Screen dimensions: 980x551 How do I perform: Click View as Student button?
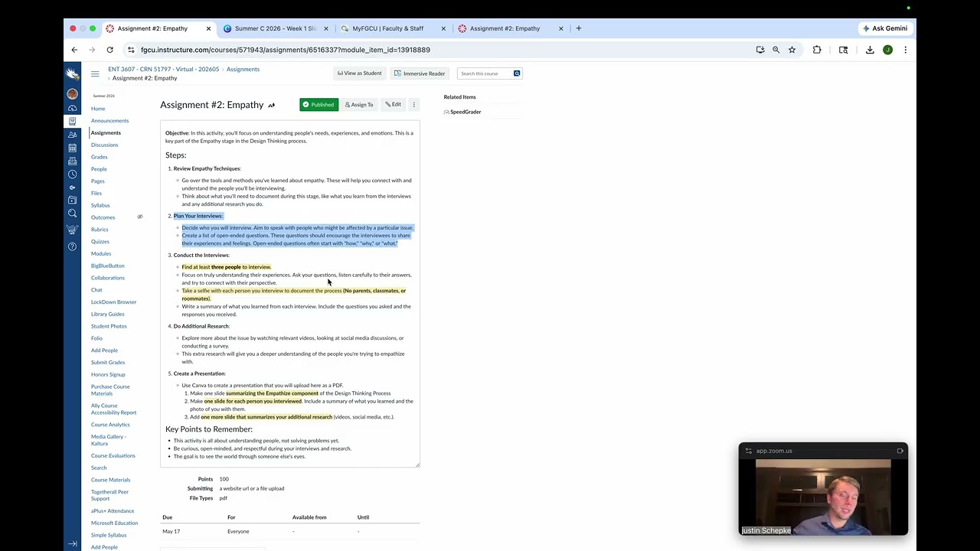(x=359, y=73)
